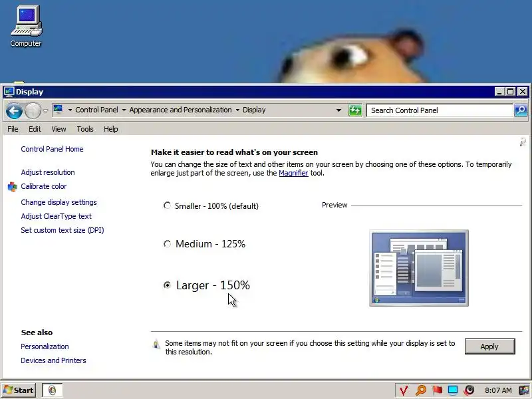Expand arrow after Control Panel breadcrumb
532x399 pixels.
pos(124,110)
